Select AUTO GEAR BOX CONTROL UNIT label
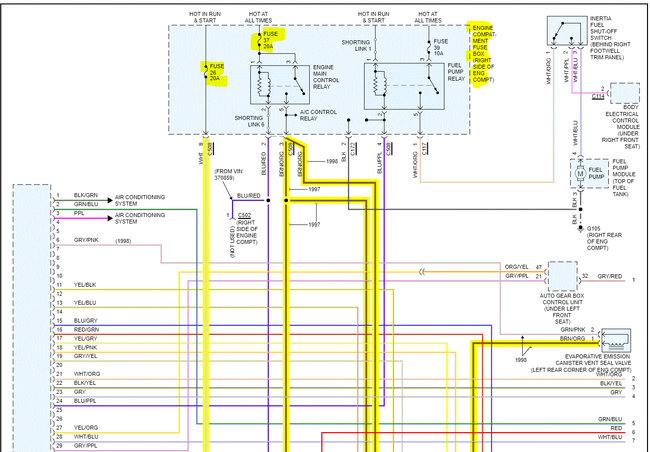Image resolution: width=650 pixels, height=452 pixels. (x=562, y=309)
